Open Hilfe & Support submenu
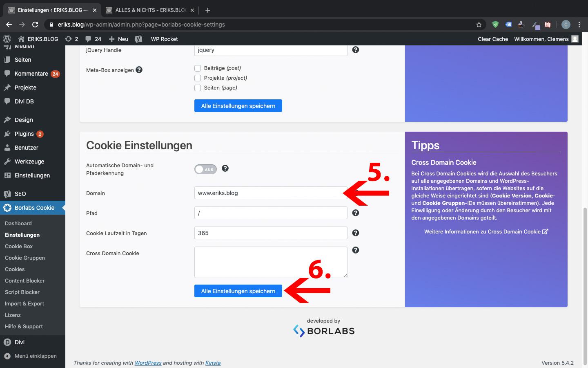588x368 pixels. (x=24, y=326)
